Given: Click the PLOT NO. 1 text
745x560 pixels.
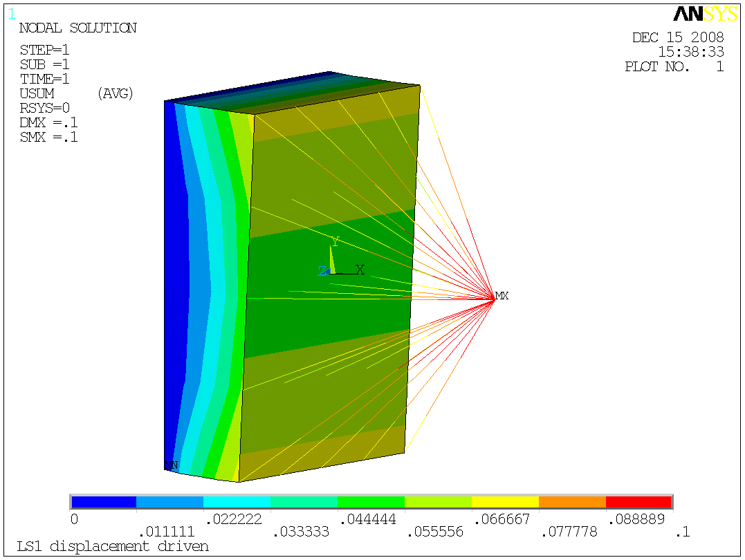Looking at the screenshot, I should click(674, 66).
